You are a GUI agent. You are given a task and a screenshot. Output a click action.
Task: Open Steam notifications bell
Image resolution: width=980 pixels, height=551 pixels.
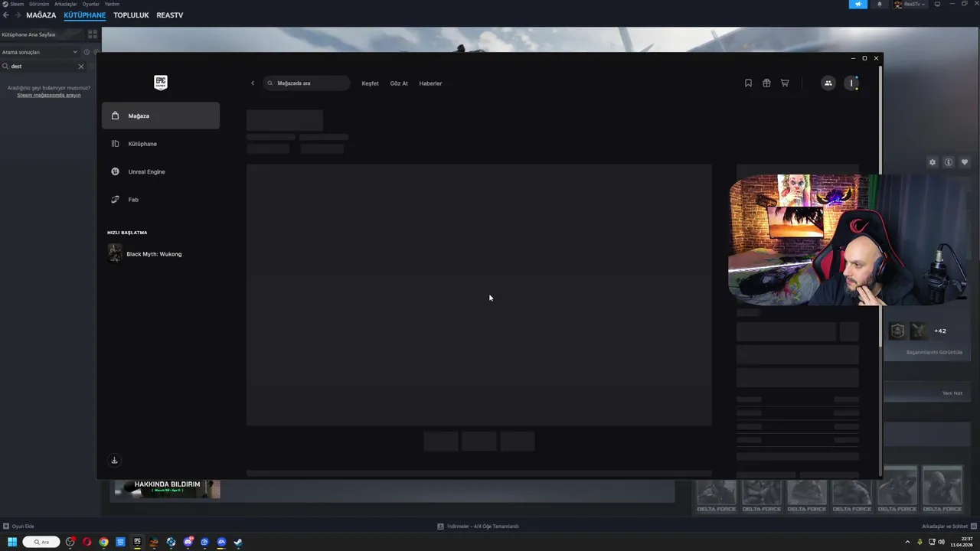(879, 4)
